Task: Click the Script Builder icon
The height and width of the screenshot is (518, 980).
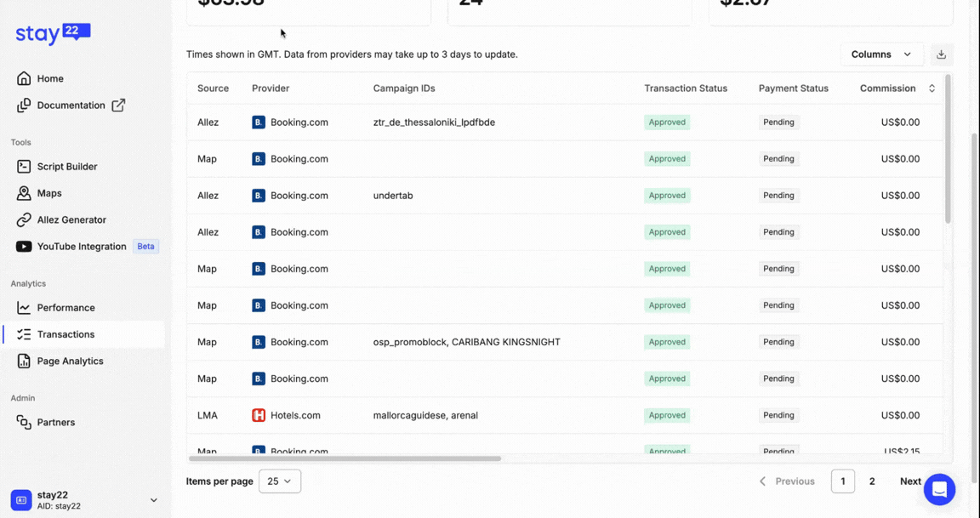Action: (24, 167)
